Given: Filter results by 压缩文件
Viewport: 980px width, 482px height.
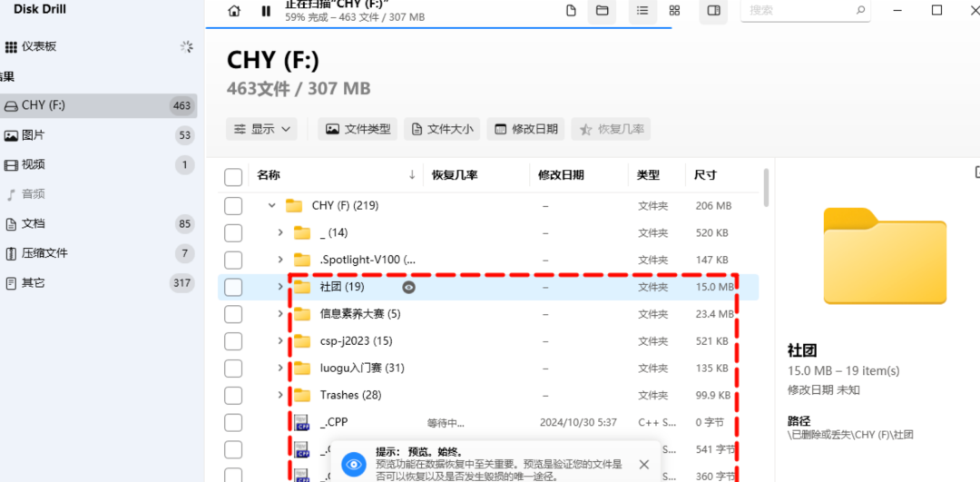Looking at the screenshot, I should pyautogui.click(x=97, y=253).
